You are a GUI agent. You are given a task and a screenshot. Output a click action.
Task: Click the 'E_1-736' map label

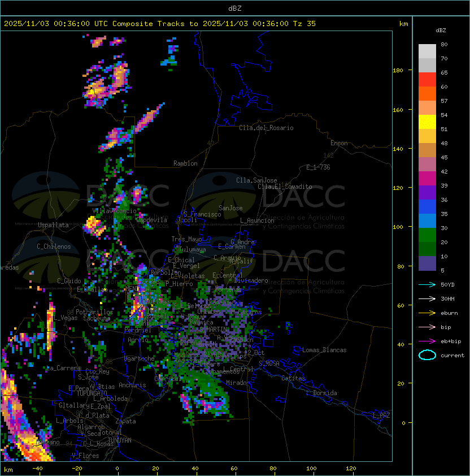[x=318, y=167]
